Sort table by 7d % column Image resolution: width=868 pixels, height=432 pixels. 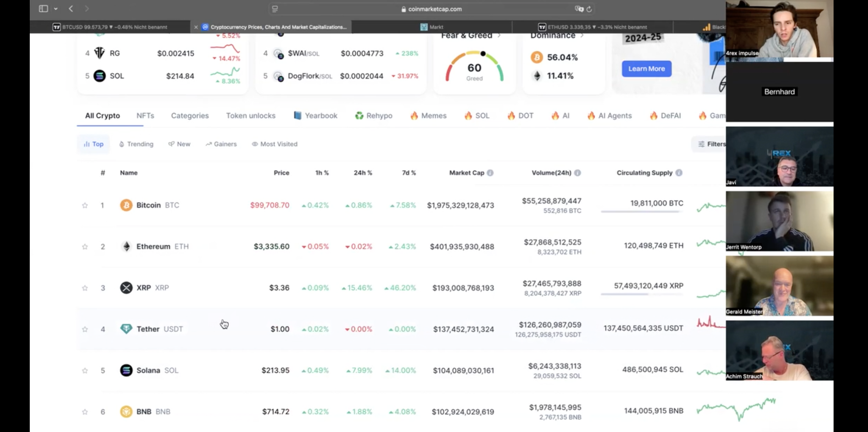409,173
